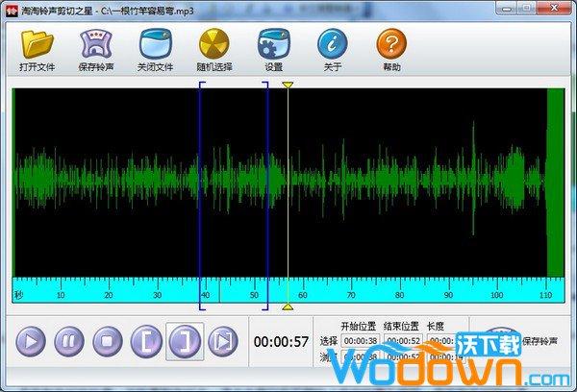Minimize the window
Screen dimensions: 577x392
[x=507, y=8]
